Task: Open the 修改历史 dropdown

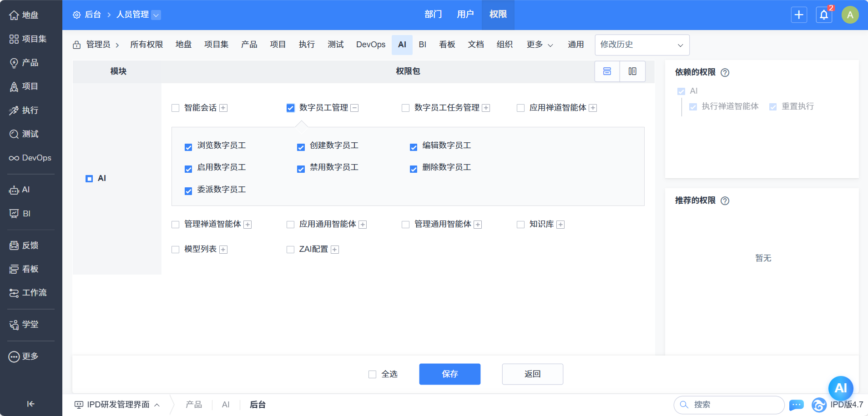Action: coord(641,45)
